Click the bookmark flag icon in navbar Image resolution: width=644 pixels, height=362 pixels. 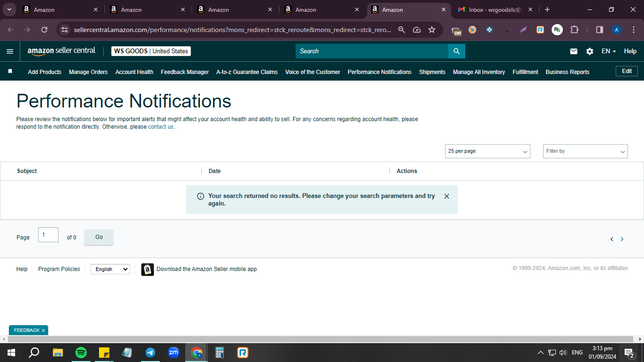pos(10,72)
